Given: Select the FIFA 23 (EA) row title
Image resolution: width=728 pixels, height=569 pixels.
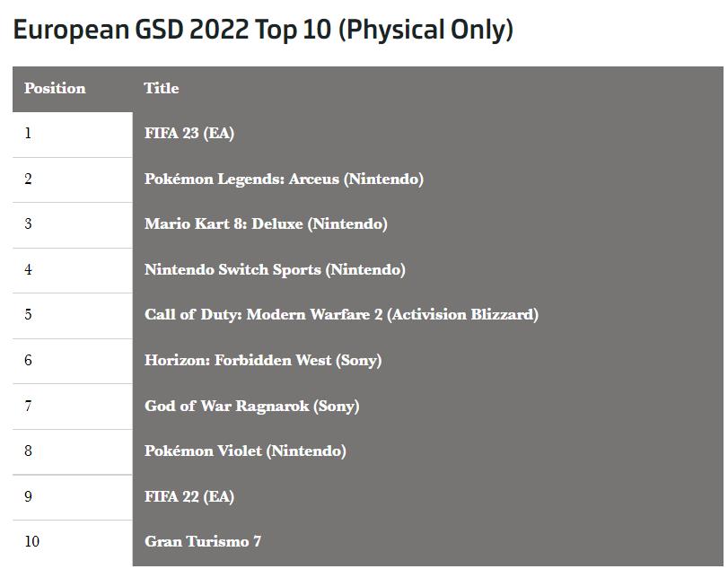Looking at the screenshot, I should tap(189, 133).
